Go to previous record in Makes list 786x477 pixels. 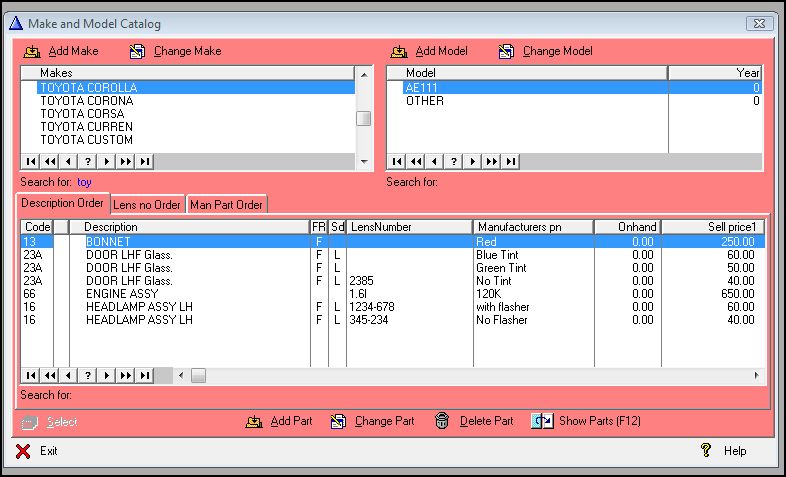(x=69, y=161)
